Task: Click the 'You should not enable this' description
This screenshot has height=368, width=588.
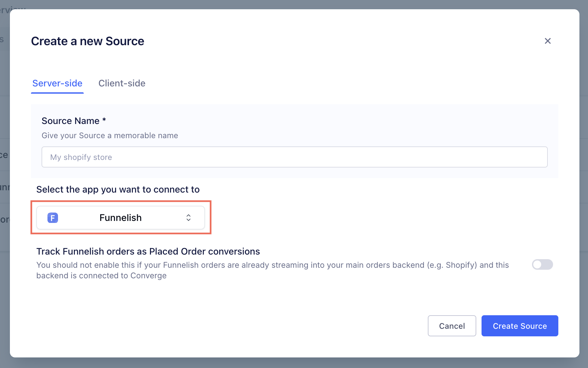Action: [273, 270]
